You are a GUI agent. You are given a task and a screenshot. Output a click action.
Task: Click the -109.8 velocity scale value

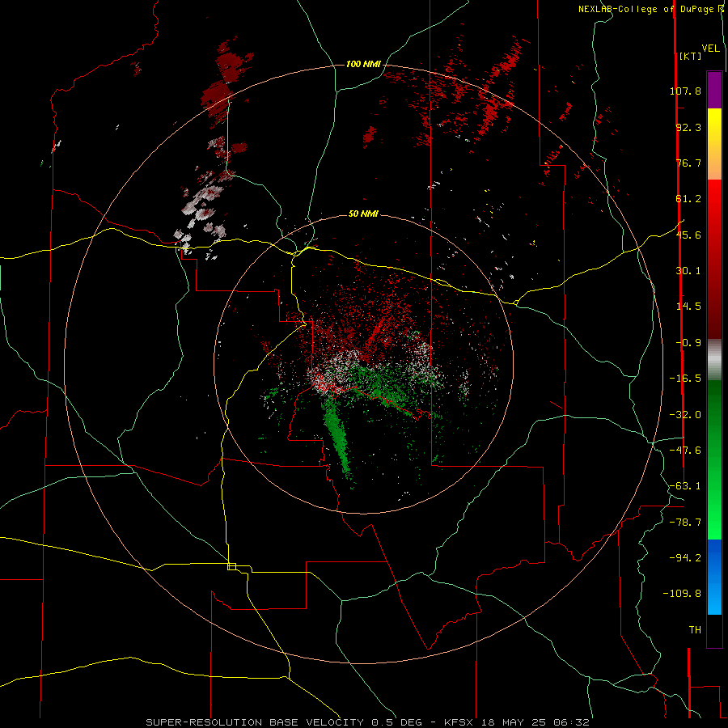tap(683, 594)
